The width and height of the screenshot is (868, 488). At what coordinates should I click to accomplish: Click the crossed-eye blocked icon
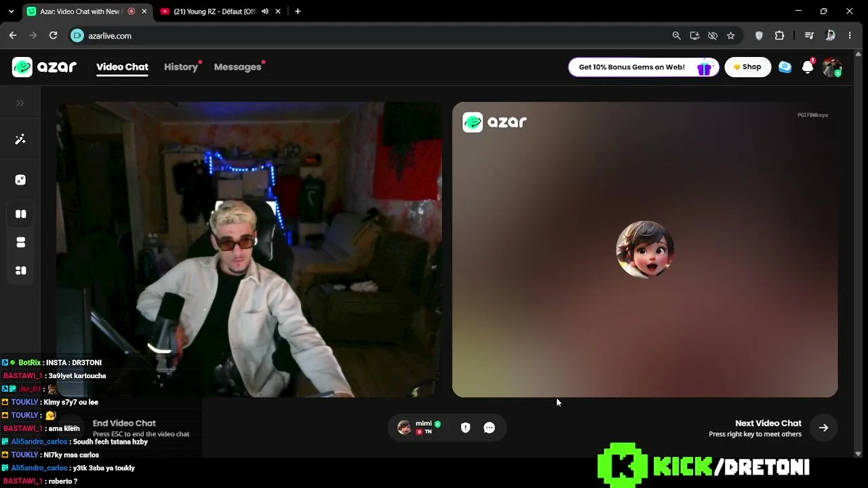click(x=713, y=36)
